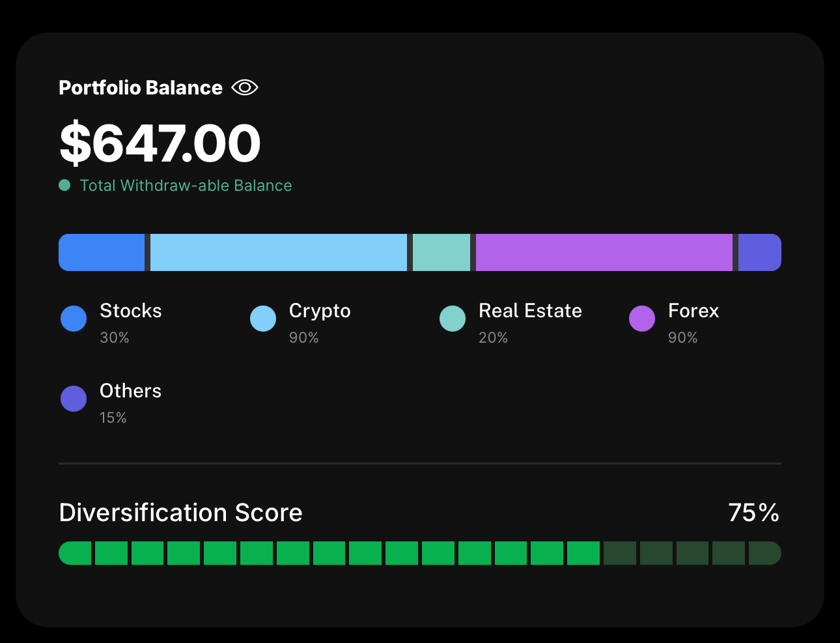Click the Forex purple legend dot

[x=642, y=319]
